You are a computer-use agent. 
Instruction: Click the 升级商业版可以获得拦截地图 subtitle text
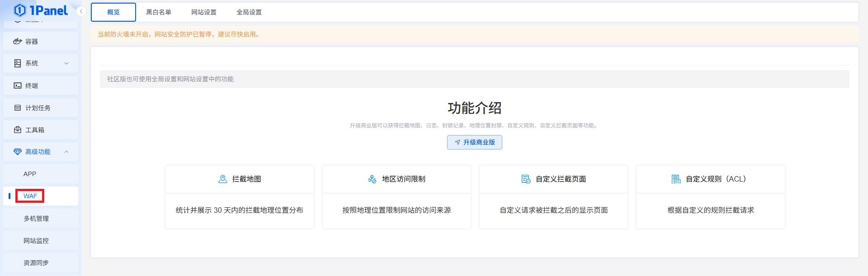tap(475, 126)
